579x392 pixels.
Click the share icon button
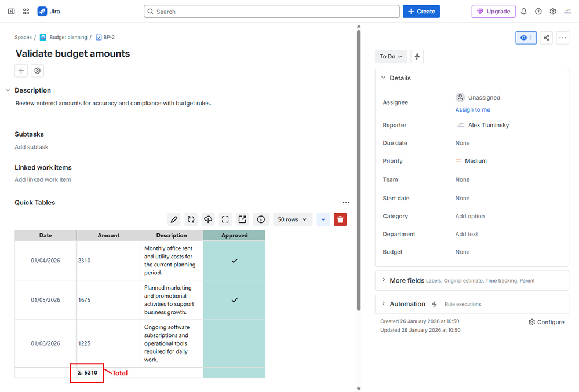(546, 38)
